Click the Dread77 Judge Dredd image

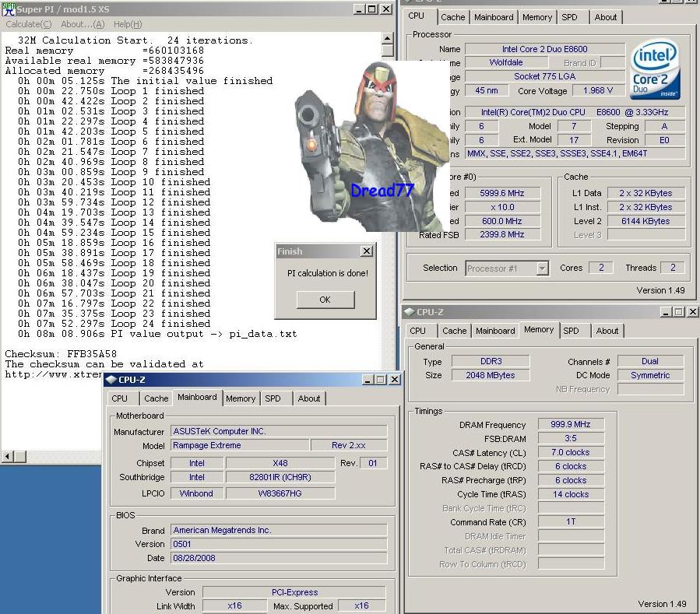371,147
